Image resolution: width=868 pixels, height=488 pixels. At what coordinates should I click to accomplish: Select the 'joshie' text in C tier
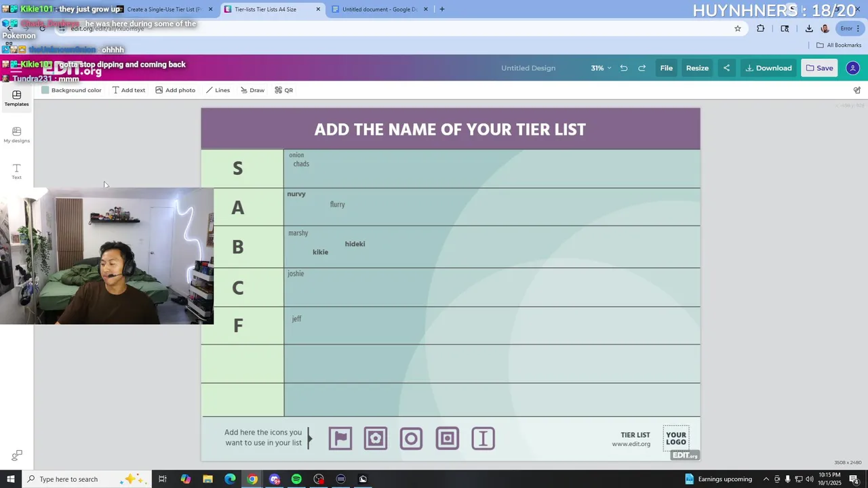tap(296, 274)
